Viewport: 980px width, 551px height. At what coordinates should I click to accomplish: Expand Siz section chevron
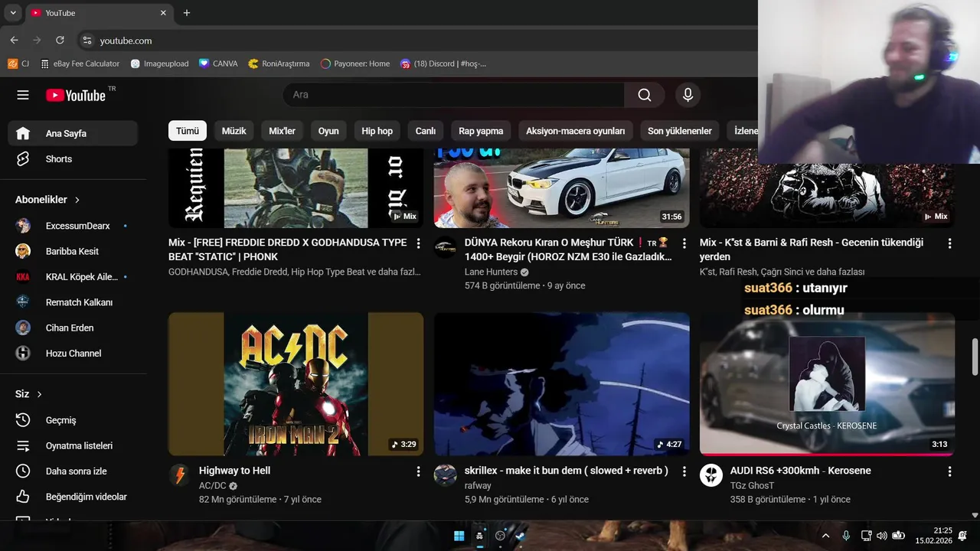point(39,394)
